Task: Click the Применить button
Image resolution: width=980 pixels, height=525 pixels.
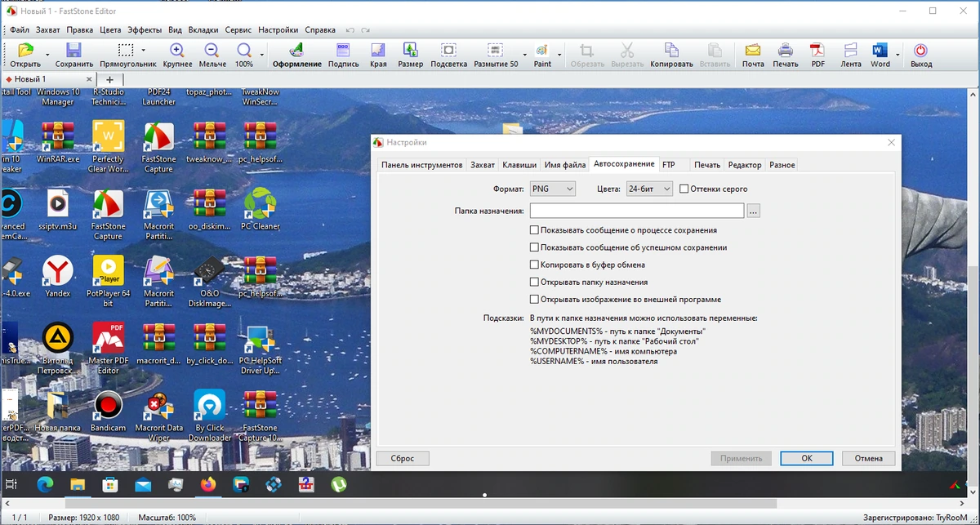Action: (742, 458)
